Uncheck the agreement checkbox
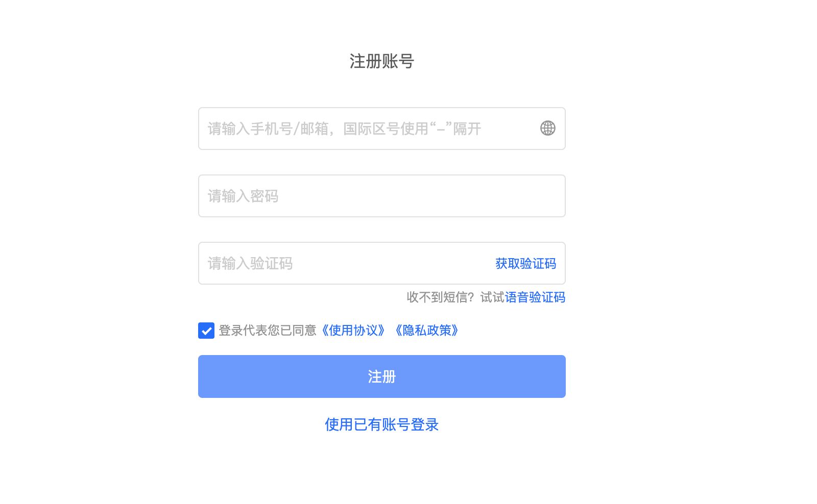Viewport: 817px width, 504px height. click(206, 331)
